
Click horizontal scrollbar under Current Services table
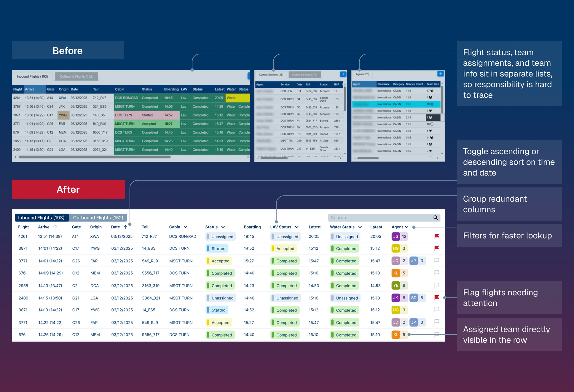[274, 158]
